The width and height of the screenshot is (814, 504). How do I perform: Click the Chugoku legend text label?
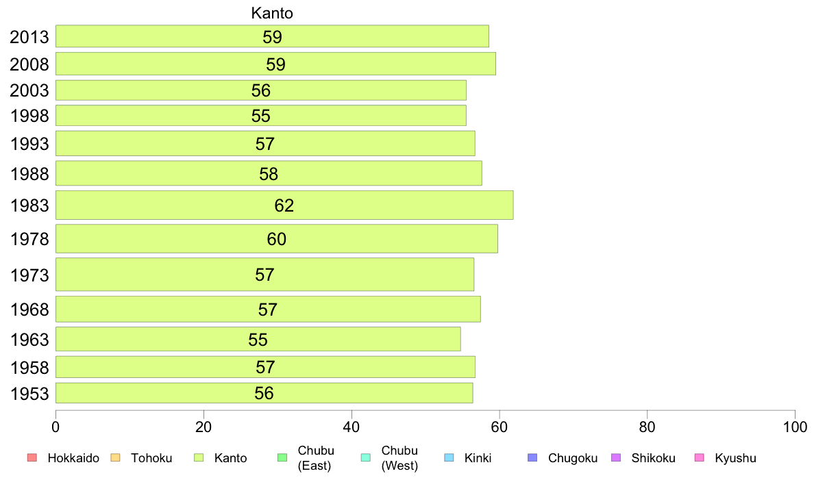tap(573, 458)
